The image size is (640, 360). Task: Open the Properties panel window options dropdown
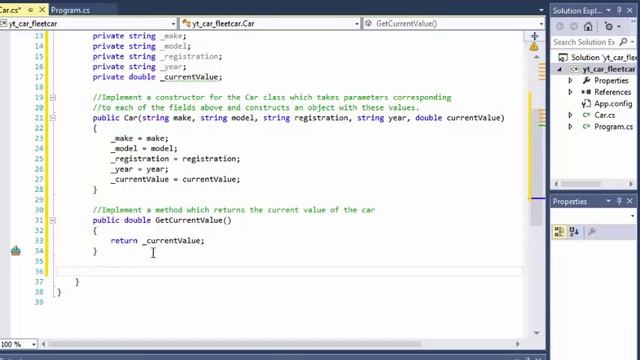pos(608,201)
